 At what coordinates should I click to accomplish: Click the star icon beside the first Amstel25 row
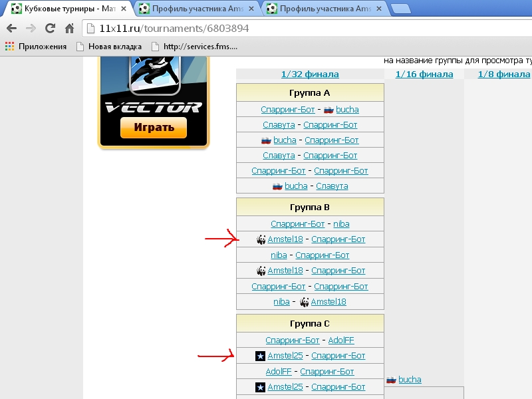tap(260, 356)
